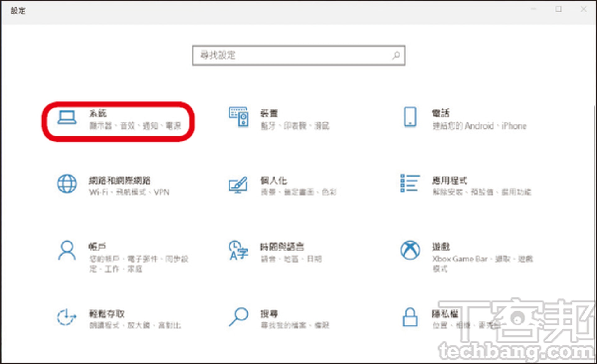Select the 帳戶 heading
This screenshot has width=597, height=364.
[97, 247]
